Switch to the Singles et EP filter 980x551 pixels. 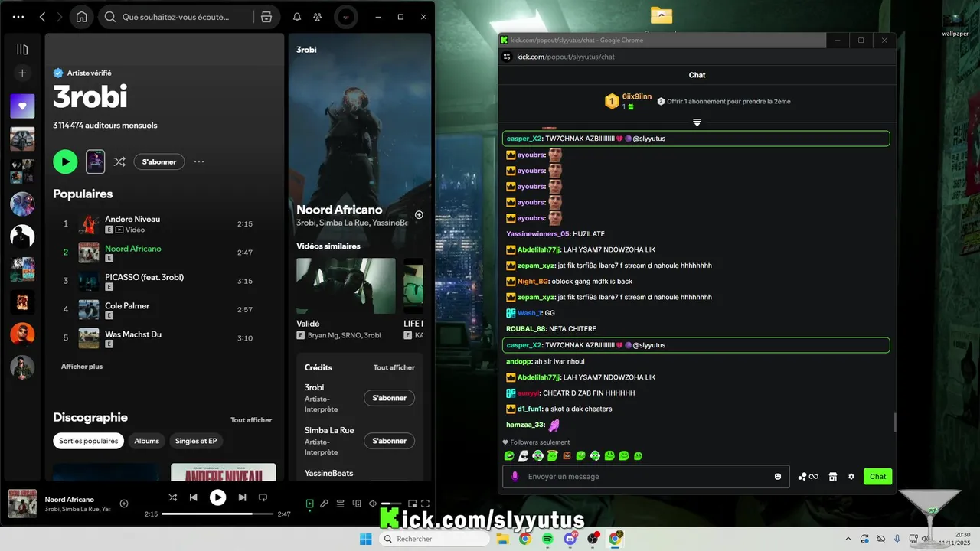[x=197, y=441]
